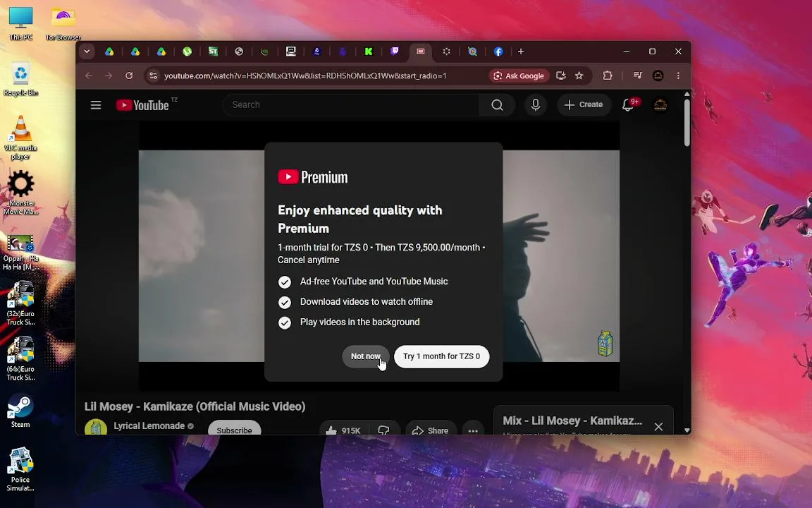The image size is (812, 508).
Task: Switch to the Facebook tab
Action: click(498, 52)
